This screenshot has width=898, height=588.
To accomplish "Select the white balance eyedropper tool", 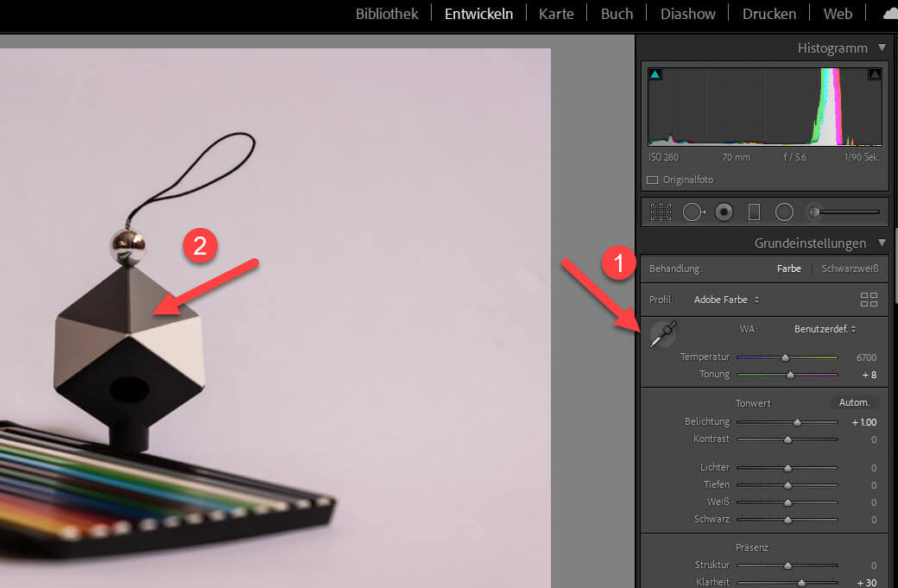I will pyautogui.click(x=663, y=334).
